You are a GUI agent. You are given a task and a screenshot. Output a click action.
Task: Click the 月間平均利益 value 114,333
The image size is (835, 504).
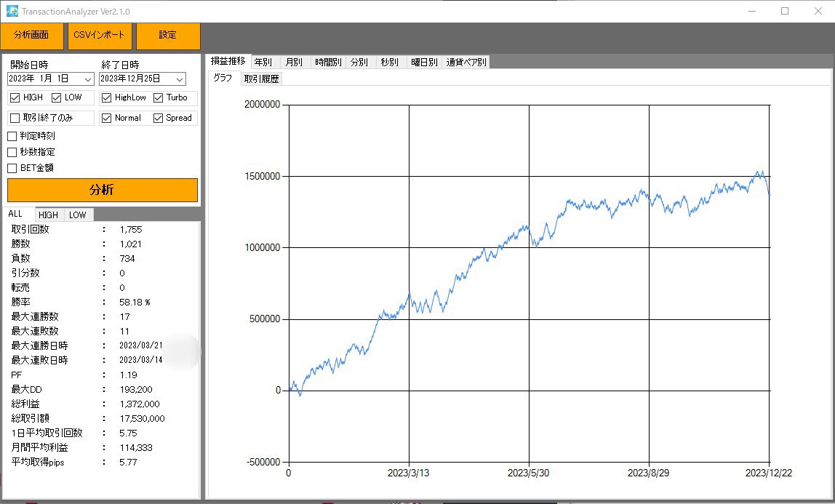click(136, 447)
